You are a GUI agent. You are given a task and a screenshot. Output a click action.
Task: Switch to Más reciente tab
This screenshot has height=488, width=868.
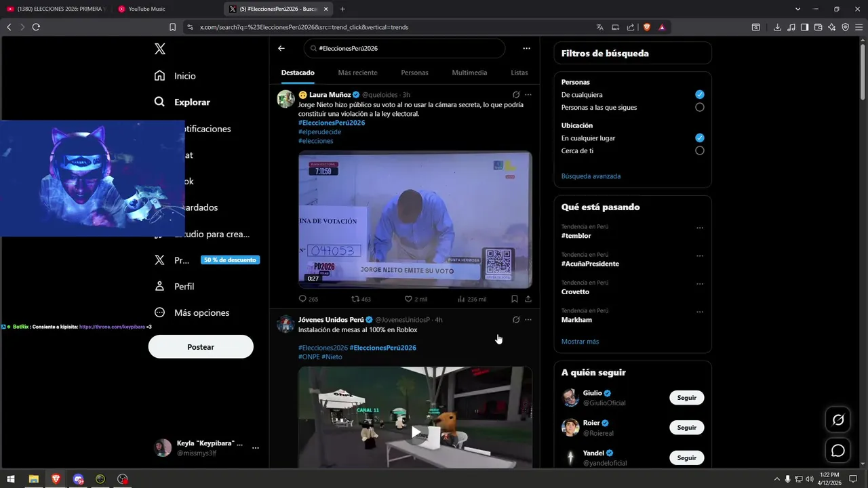(x=357, y=73)
